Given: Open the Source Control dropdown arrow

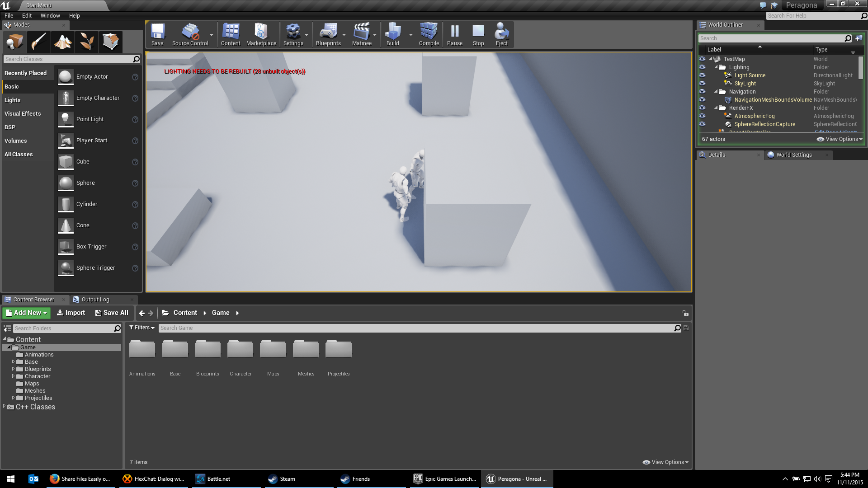Looking at the screenshot, I should point(211,35).
